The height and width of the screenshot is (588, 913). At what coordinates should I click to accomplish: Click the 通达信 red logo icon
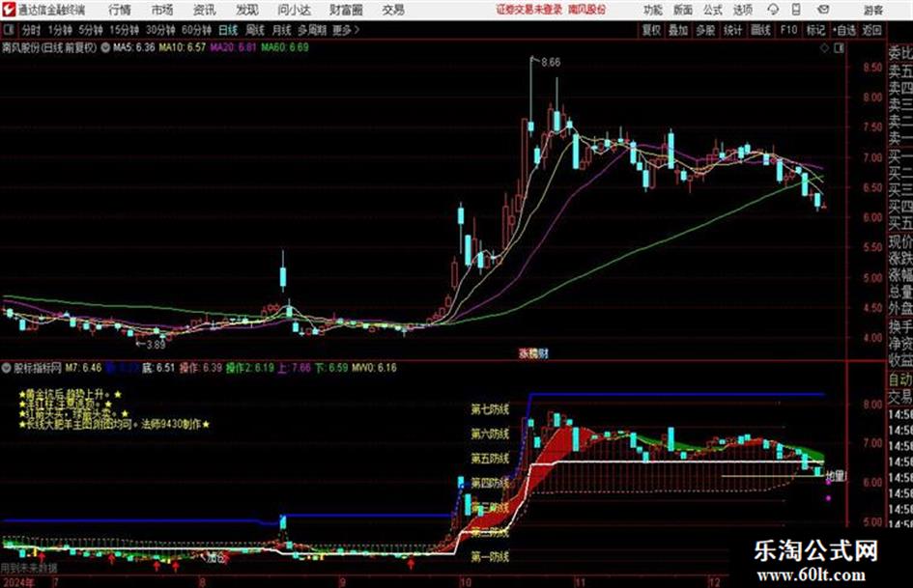click(9, 10)
